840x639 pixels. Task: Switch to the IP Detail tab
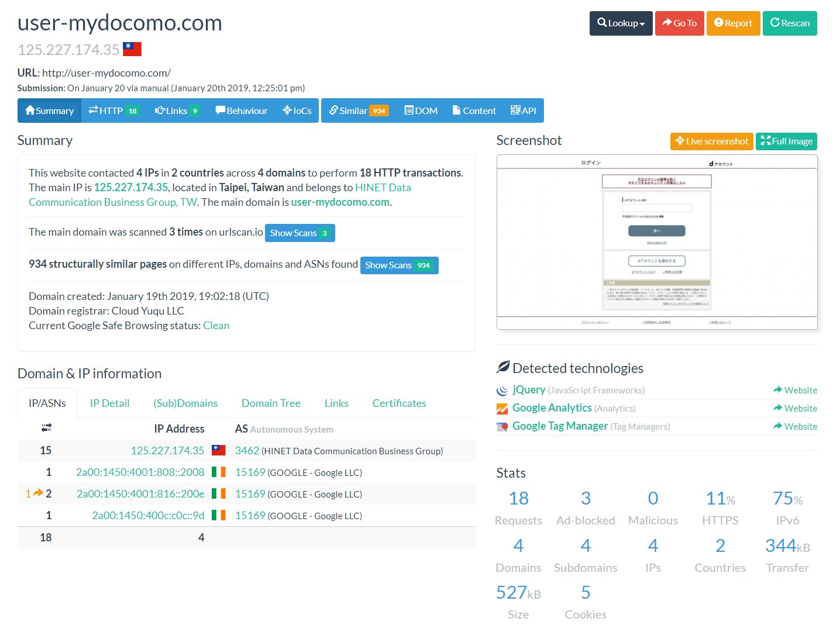click(109, 403)
